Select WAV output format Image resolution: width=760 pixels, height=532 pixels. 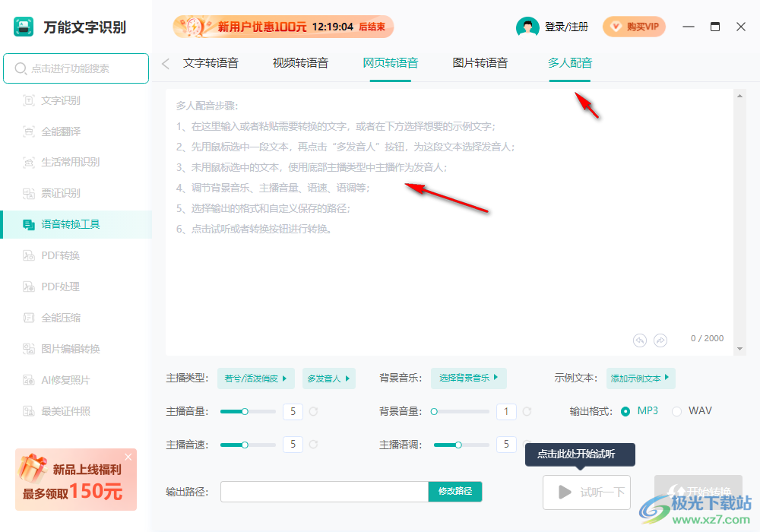tap(692, 411)
